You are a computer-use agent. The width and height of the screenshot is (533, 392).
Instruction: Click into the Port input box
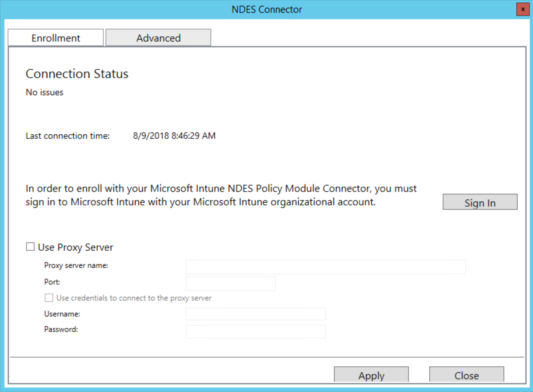(x=230, y=283)
